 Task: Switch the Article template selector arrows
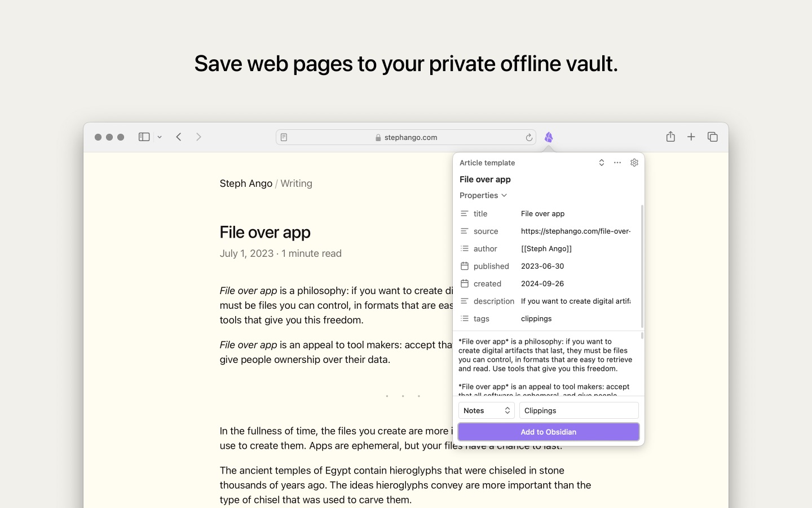tap(602, 163)
